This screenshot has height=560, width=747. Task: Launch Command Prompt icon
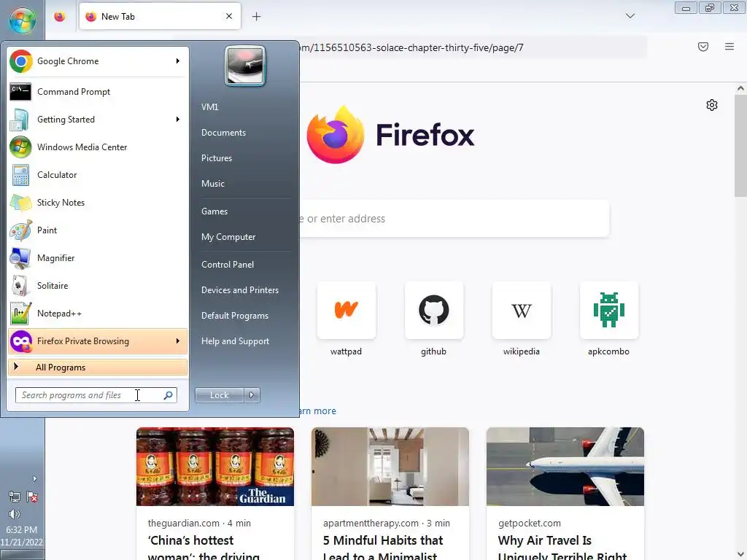point(20,91)
